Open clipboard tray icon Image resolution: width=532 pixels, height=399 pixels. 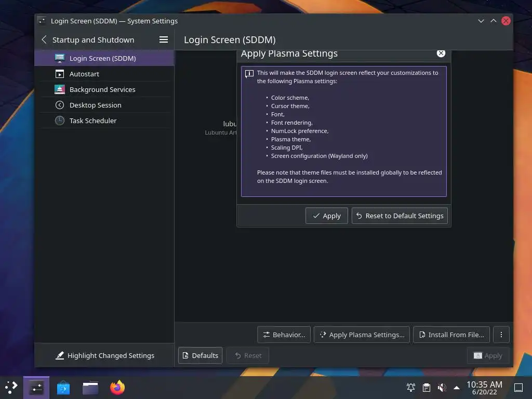[x=427, y=387]
